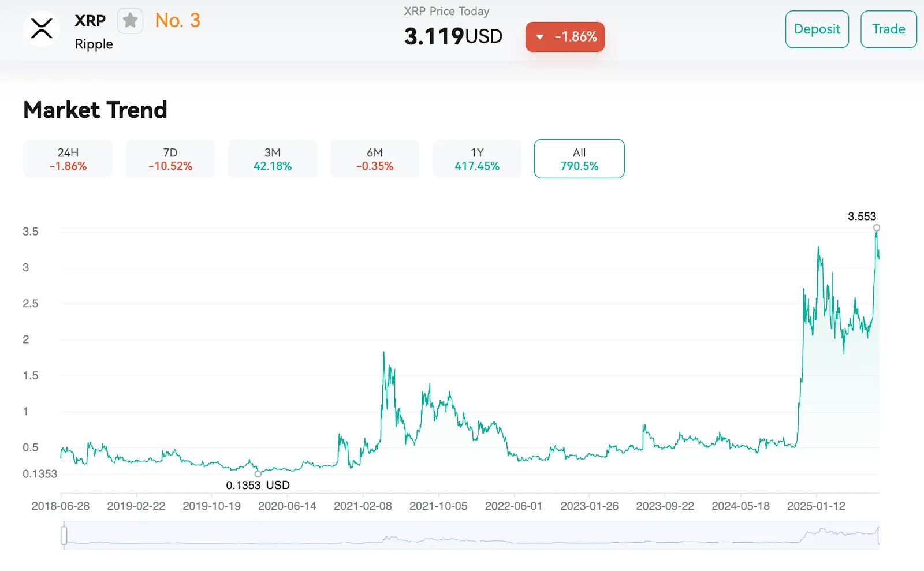
Task: Click the 3.553 peak marker on chart
Action: click(x=876, y=228)
